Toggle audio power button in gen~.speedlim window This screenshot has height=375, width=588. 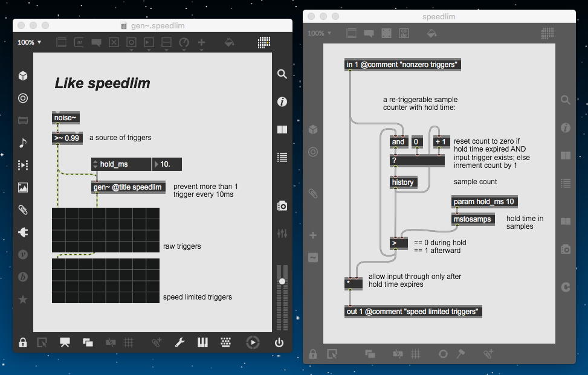coord(279,342)
